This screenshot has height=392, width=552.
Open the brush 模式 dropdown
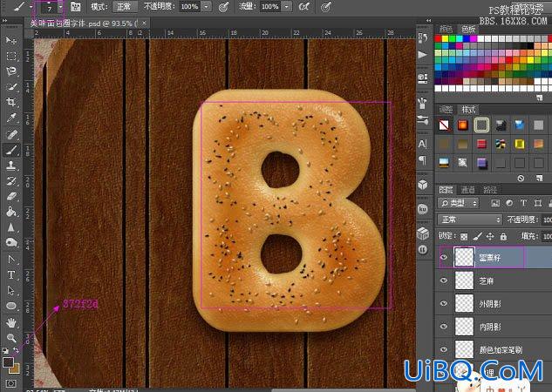pyautogui.click(x=125, y=6)
